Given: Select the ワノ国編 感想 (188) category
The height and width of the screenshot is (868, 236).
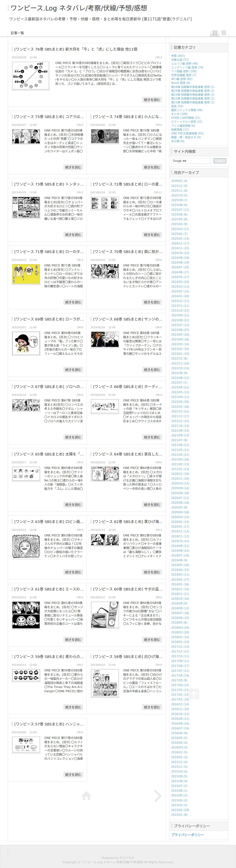Looking at the screenshot, I should (184, 71).
